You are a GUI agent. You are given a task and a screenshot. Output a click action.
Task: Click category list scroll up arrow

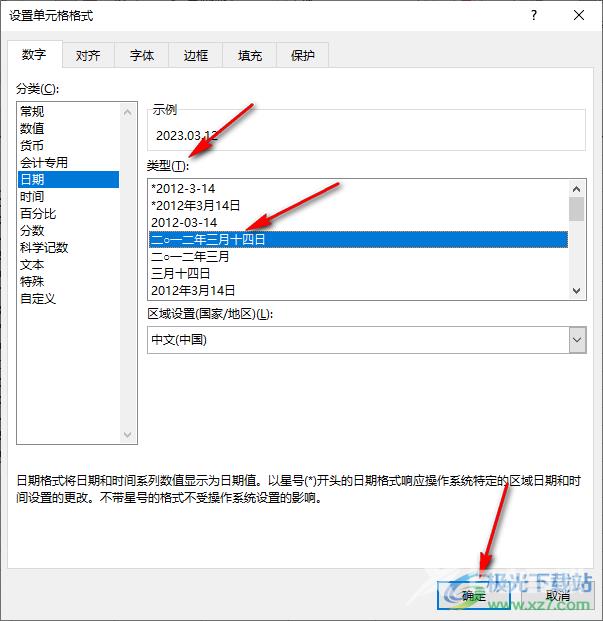click(127, 112)
